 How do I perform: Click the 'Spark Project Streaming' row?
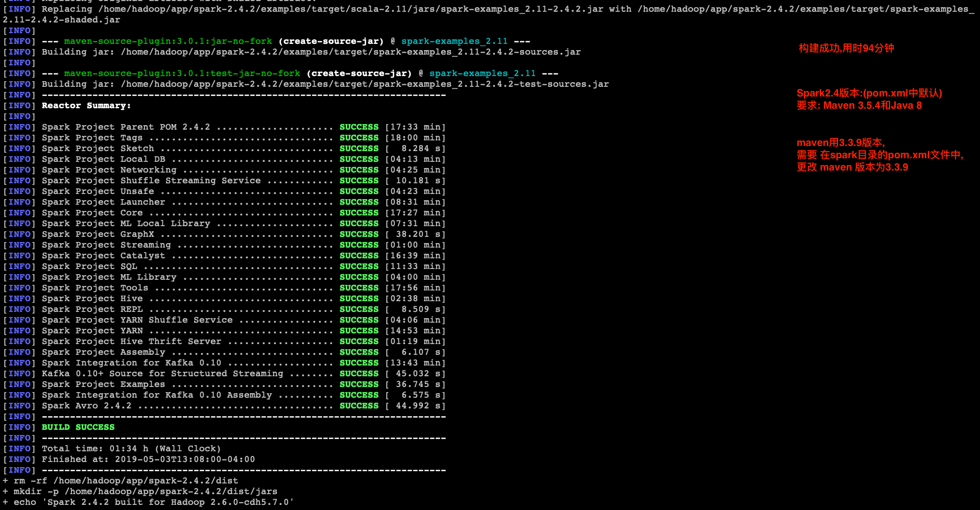pos(225,245)
